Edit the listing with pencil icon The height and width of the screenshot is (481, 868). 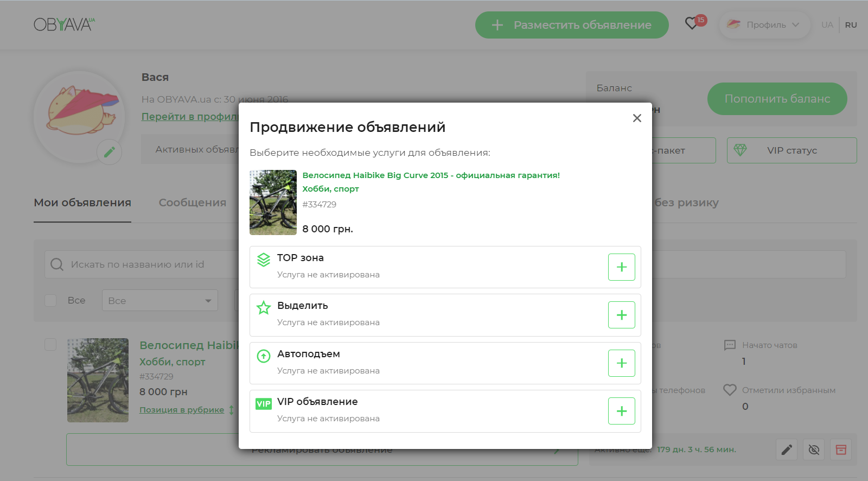(x=787, y=450)
